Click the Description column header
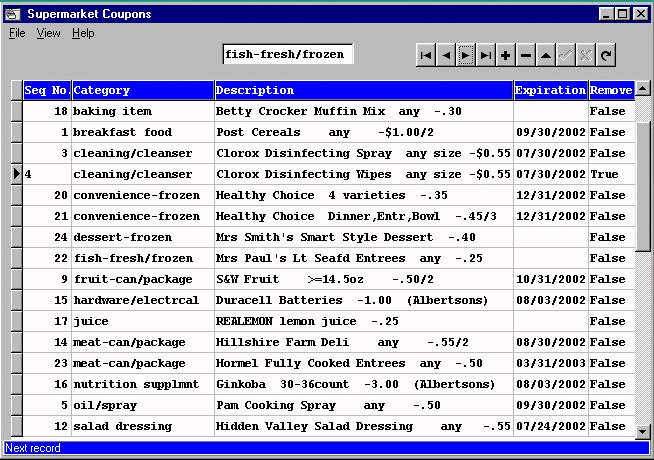The height and width of the screenshot is (460, 654). pos(364,90)
